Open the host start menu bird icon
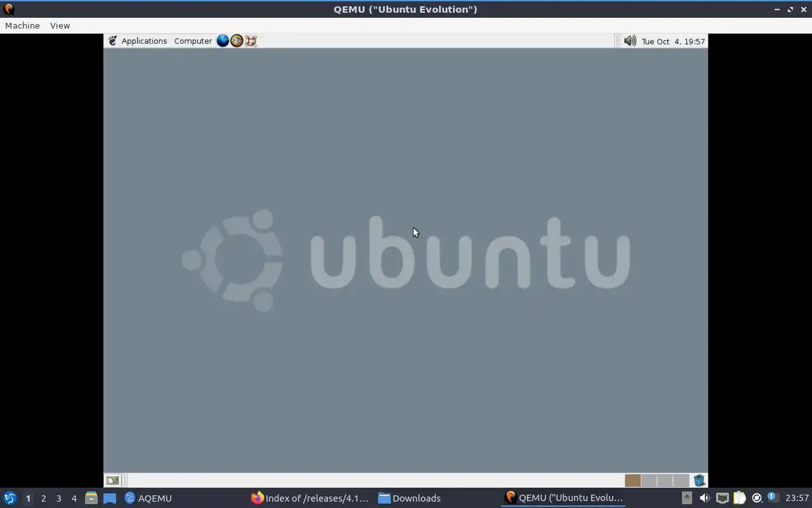This screenshot has height=508, width=812. 10,498
